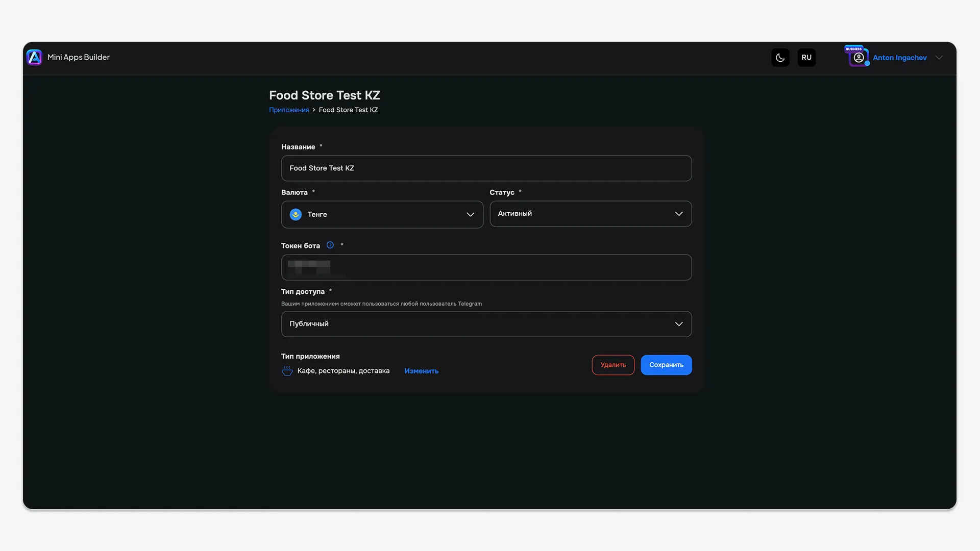Click the info icon next to Токен бота
Viewport: 980px width, 551px height.
pyautogui.click(x=330, y=245)
